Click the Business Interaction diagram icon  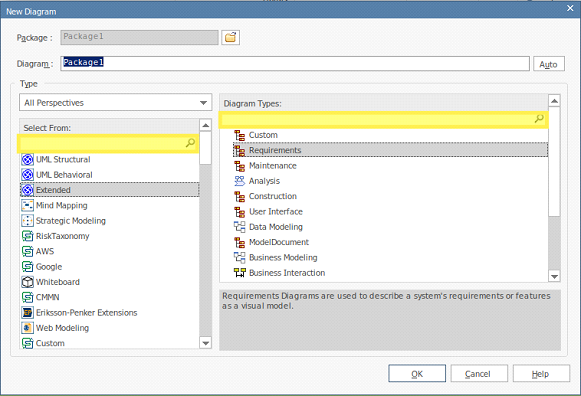(x=240, y=273)
